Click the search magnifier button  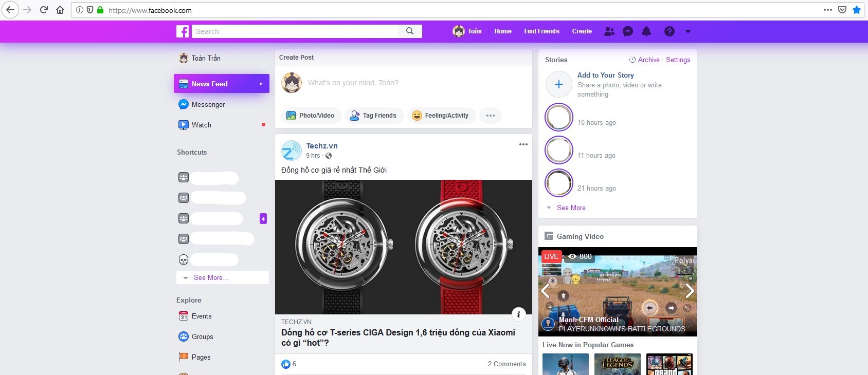(x=410, y=31)
